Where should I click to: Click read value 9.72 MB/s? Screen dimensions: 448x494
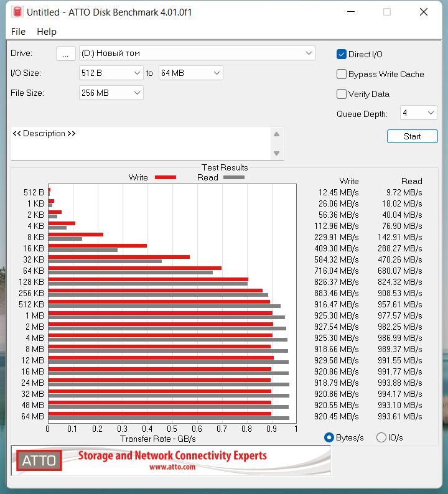point(404,192)
